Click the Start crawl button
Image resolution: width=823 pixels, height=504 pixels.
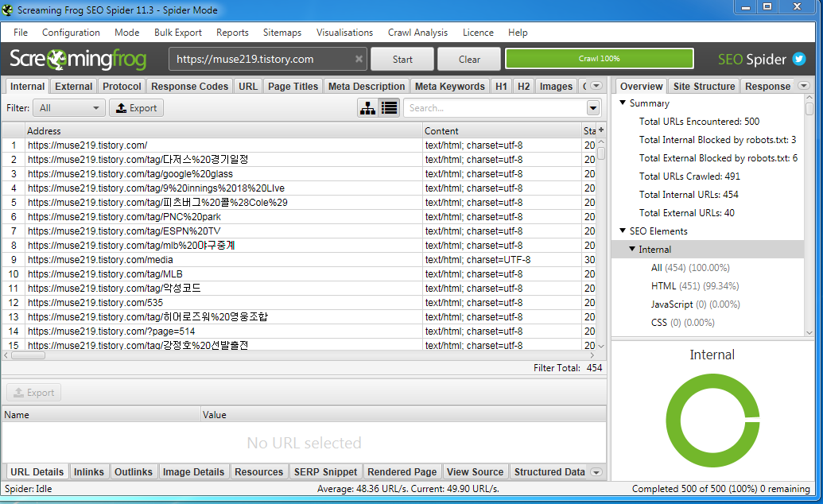[x=402, y=60]
